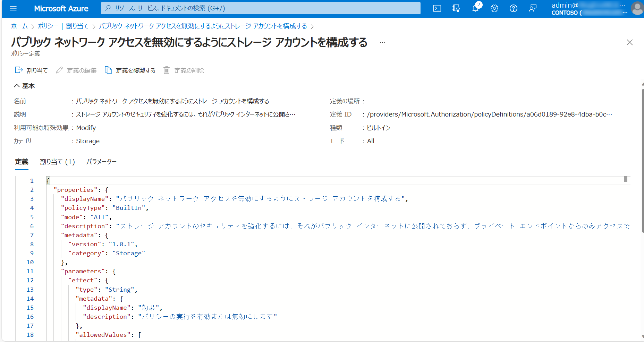Image resolution: width=644 pixels, height=342 pixels.
Task: Open ポリシー | 割り当て breadcrumb link
Action: pyautogui.click(x=63, y=26)
